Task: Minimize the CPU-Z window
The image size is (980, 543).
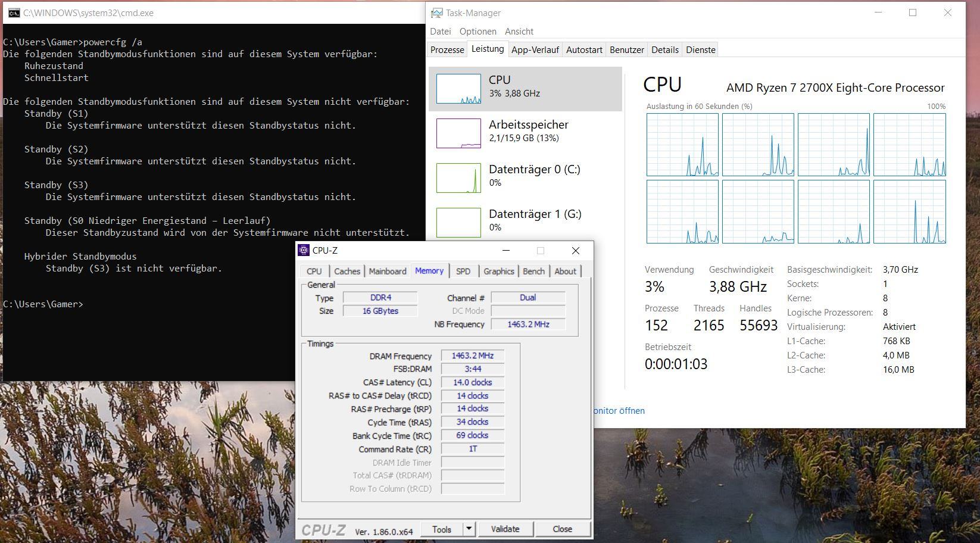Action: [506, 251]
